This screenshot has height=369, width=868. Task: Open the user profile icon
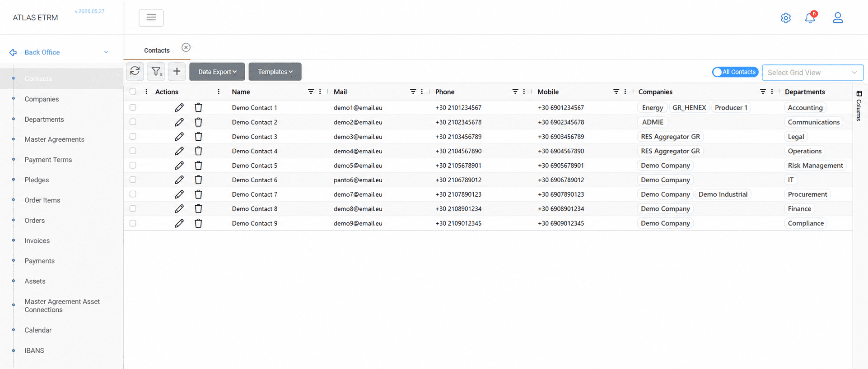point(838,18)
